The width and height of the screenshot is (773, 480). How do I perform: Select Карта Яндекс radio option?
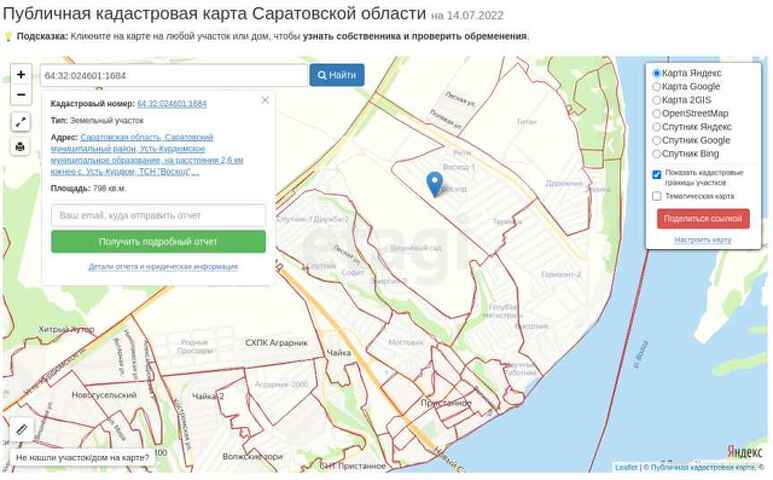click(x=656, y=73)
